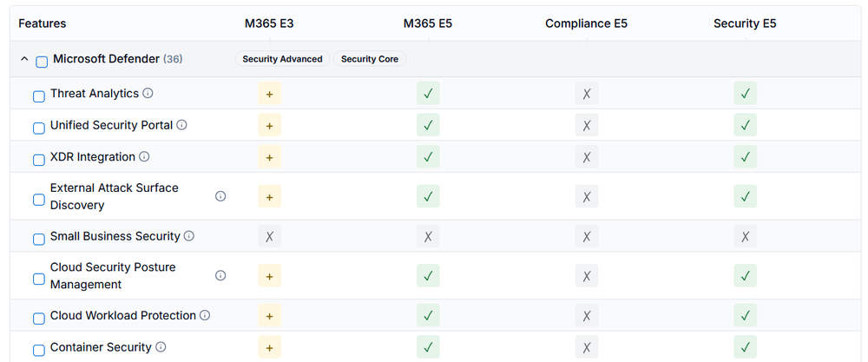
Task: Click the Security Advanced tag
Action: point(282,59)
